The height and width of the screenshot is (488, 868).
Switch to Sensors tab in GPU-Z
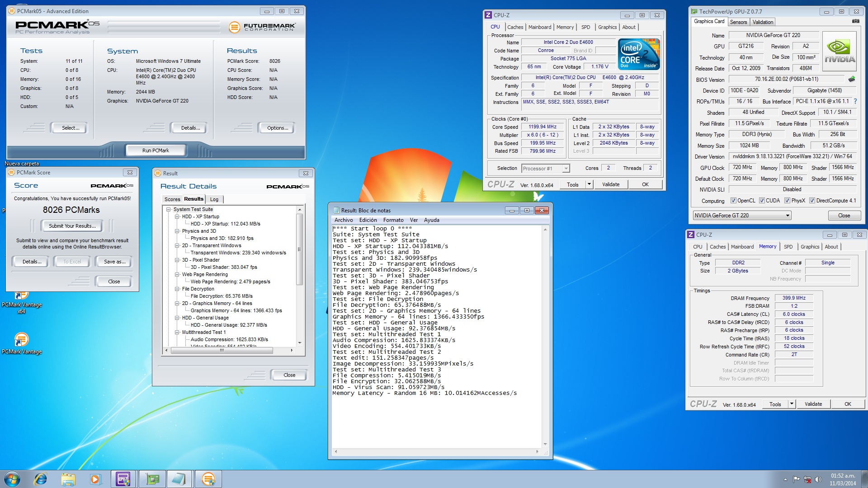tap(738, 22)
